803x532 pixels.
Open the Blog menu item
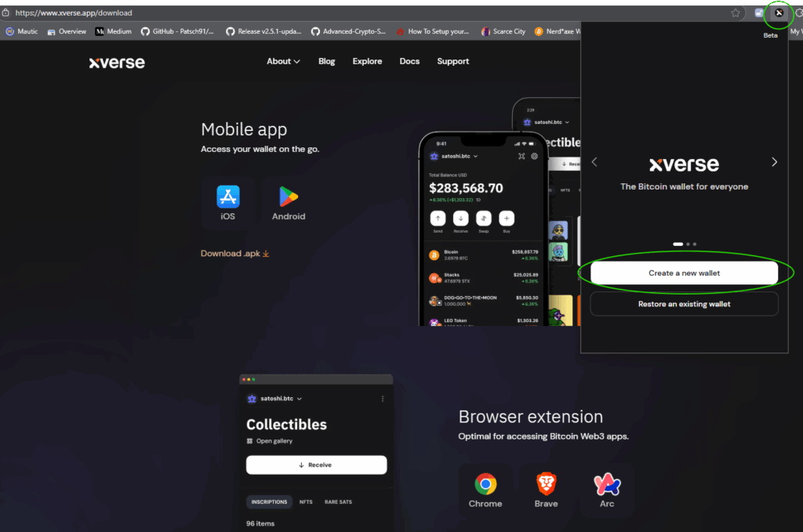326,61
